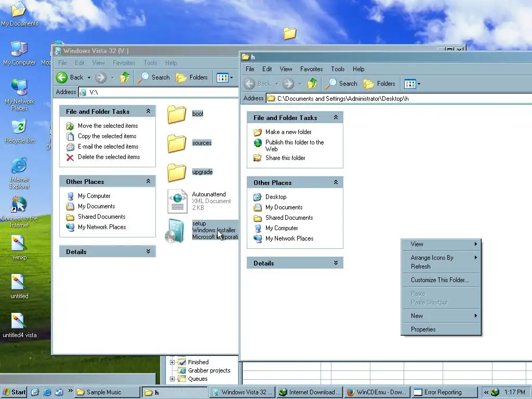Click the Start button
Viewport: 532px width, 399px height.
tap(14, 392)
